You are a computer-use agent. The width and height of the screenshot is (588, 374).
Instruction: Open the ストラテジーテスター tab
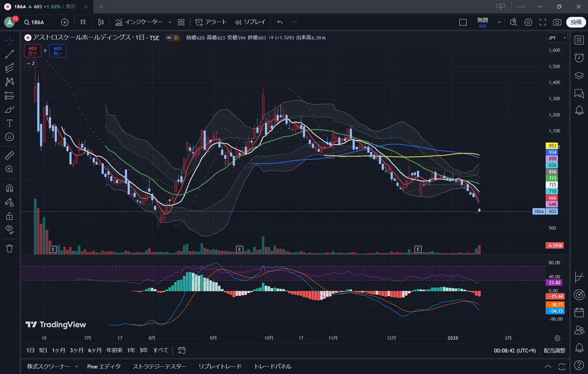(159, 367)
